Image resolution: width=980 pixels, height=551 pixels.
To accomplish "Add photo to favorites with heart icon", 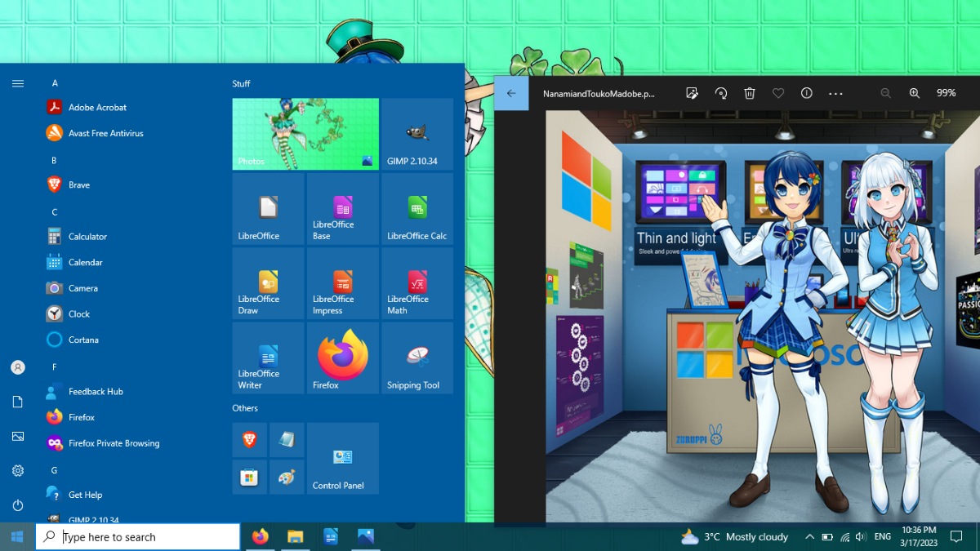I will [x=778, y=93].
